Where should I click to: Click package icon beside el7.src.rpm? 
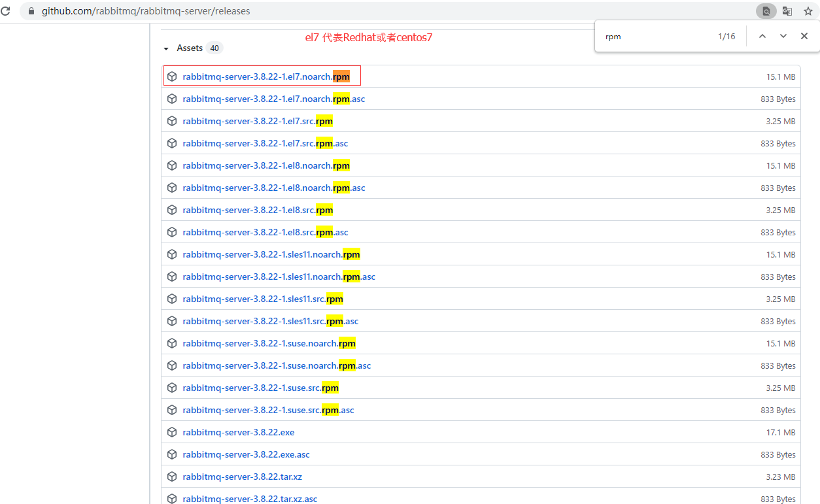(172, 121)
